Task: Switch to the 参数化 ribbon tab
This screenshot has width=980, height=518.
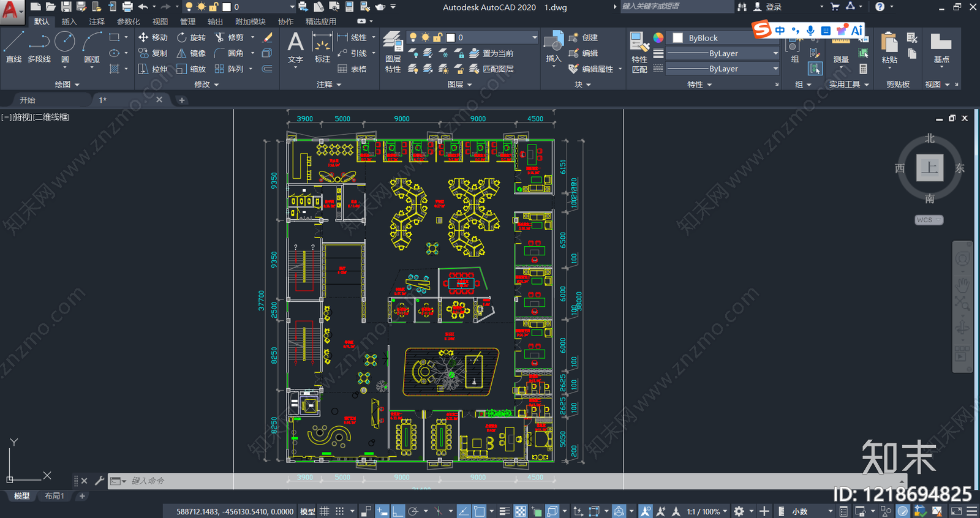Action: 129,21
